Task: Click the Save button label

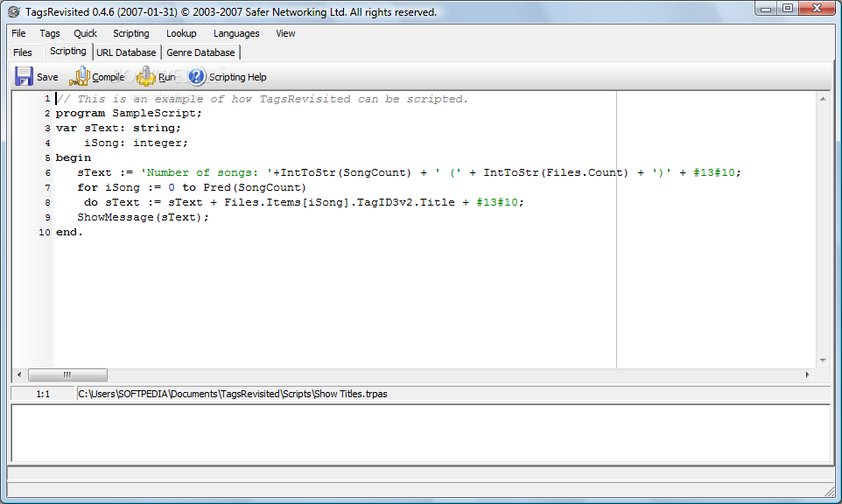Action: click(x=47, y=77)
